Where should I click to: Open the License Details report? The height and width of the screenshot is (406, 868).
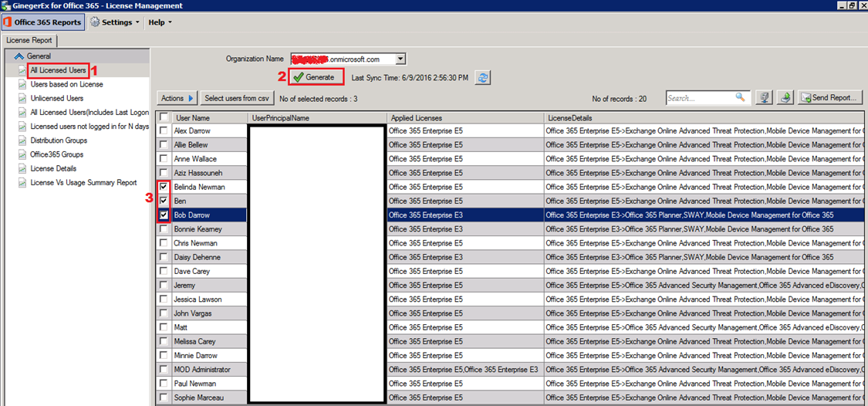click(53, 168)
